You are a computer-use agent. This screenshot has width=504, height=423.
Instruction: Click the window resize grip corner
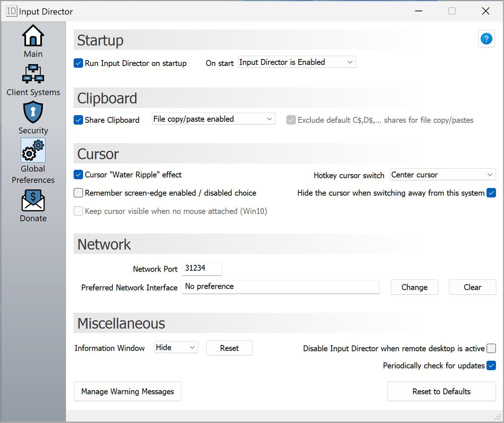tap(497, 417)
